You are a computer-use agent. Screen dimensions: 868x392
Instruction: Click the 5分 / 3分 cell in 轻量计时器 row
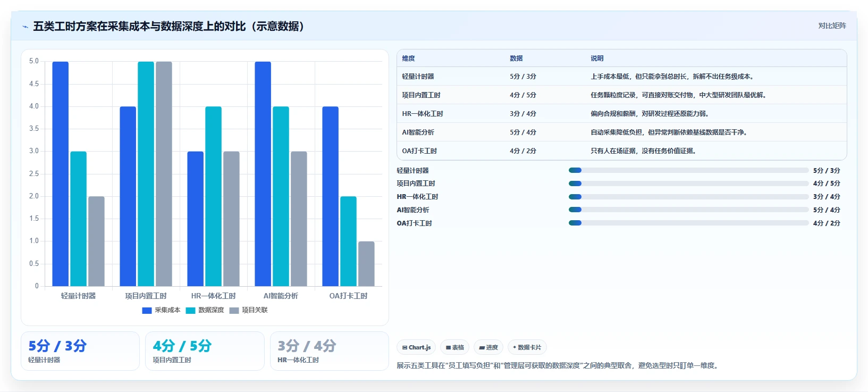point(523,77)
